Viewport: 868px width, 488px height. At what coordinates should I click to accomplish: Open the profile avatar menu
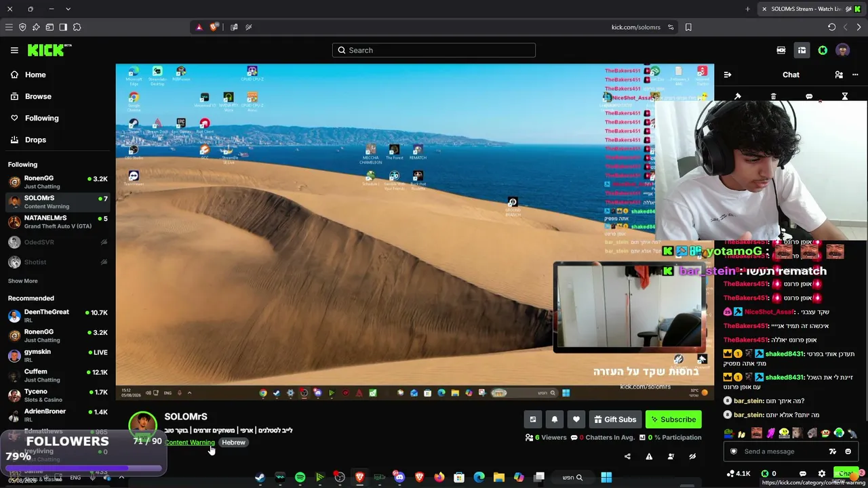843,50
